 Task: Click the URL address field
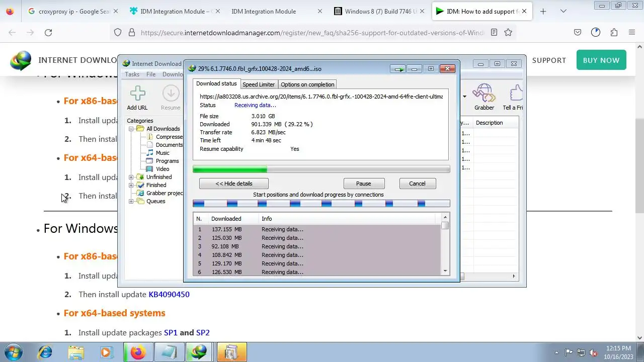click(x=312, y=32)
